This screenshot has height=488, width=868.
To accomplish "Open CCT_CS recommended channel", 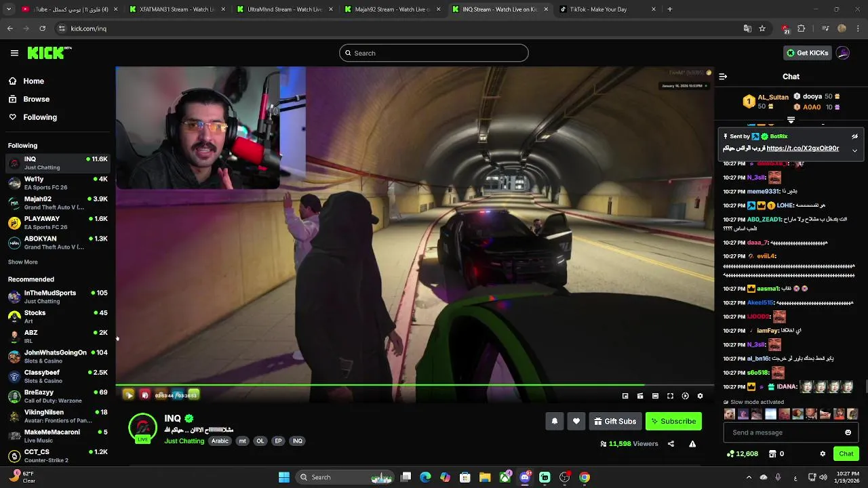I will (58, 455).
